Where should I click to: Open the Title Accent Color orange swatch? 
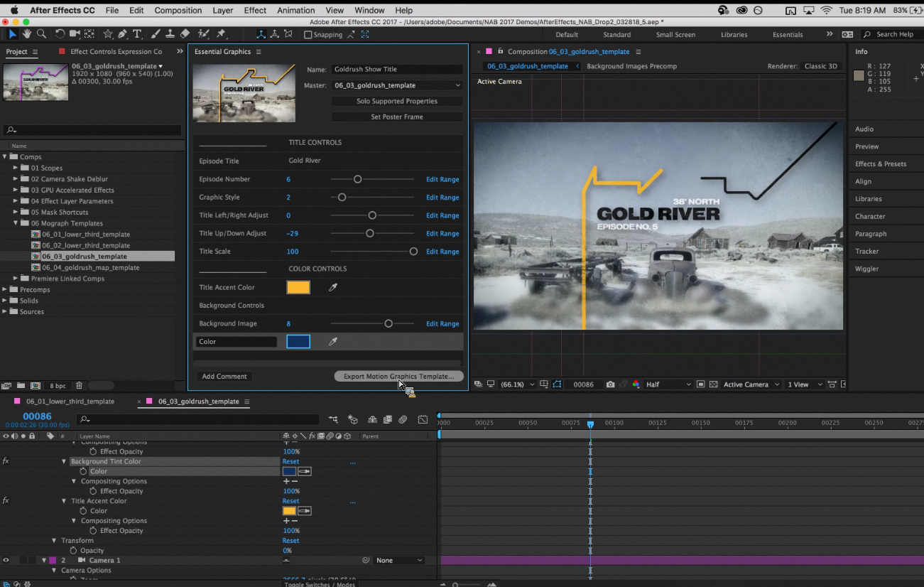(x=298, y=288)
